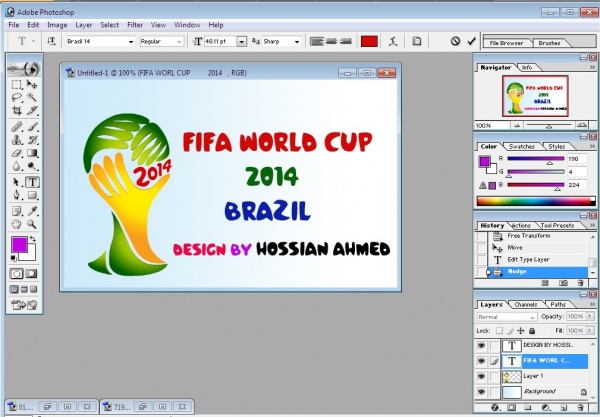
Task: Select the Free Transform history state
Action: tap(530, 234)
